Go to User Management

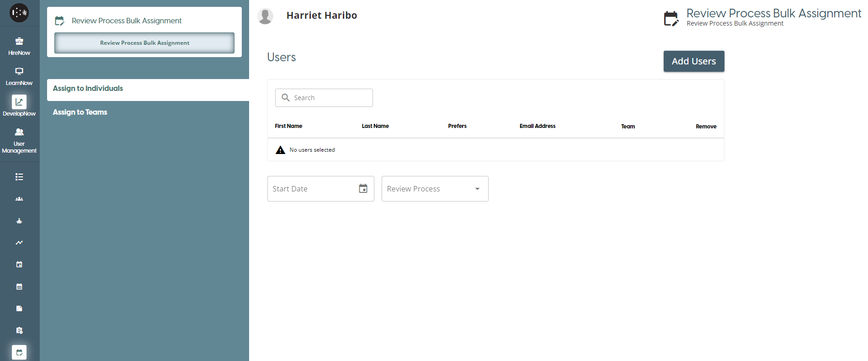pyautogui.click(x=19, y=139)
